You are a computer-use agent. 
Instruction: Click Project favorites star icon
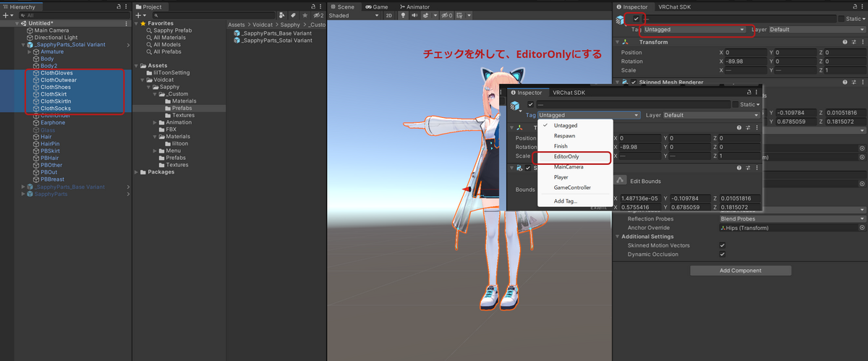coord(307,15)
